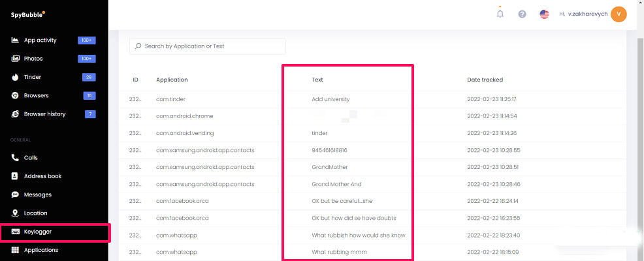644x261 pixels.
Task: Click the Browser history 7 badge
Action: click(x=90, y=114)
